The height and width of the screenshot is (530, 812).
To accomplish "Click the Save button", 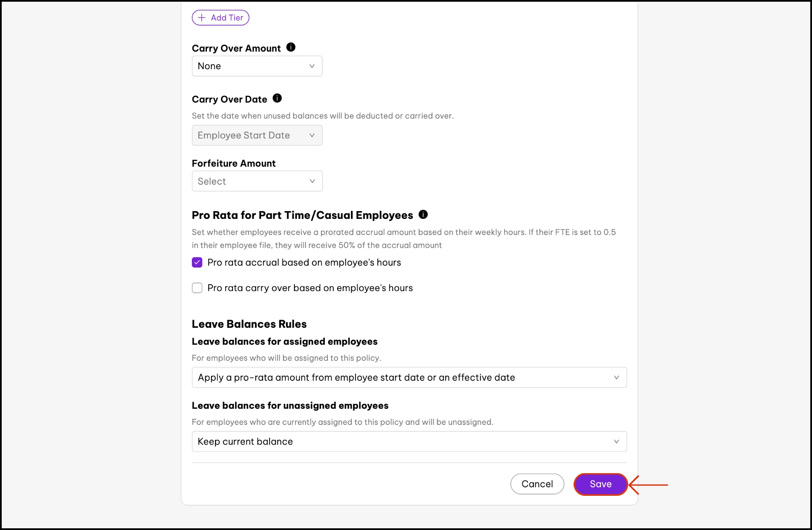I will point(600,484).
